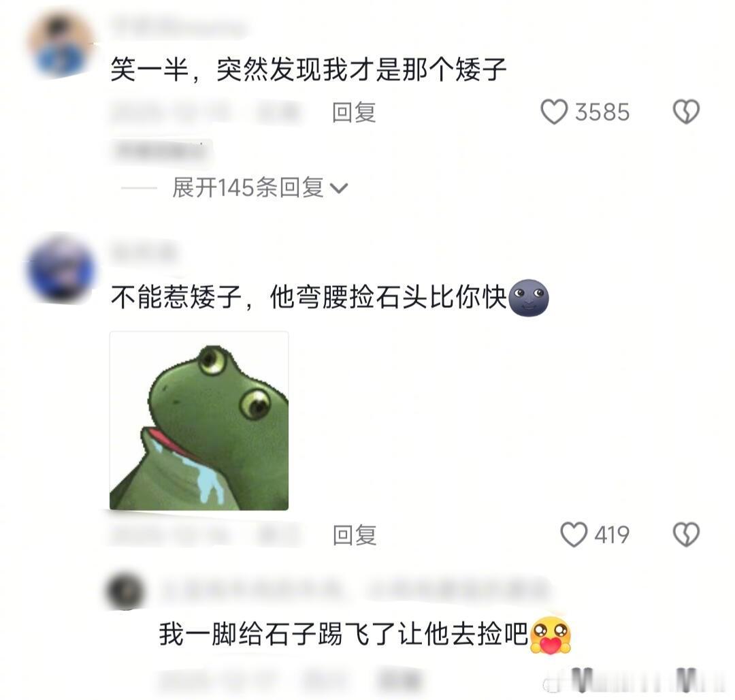Reply to the 笑一半 comment

tap(354, 112)
